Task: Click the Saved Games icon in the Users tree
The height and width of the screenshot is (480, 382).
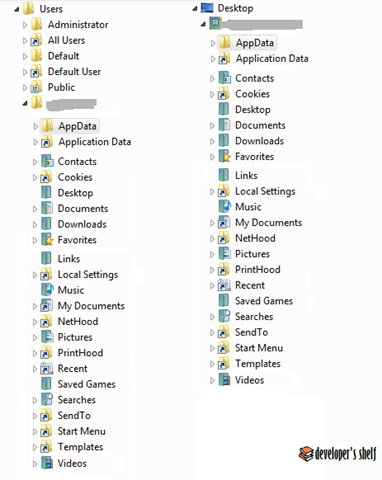Action: (x=46, y=384)
